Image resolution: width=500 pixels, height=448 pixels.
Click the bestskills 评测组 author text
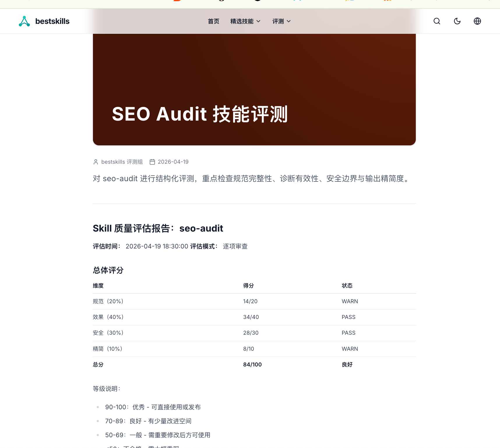[x=122, y=162]
